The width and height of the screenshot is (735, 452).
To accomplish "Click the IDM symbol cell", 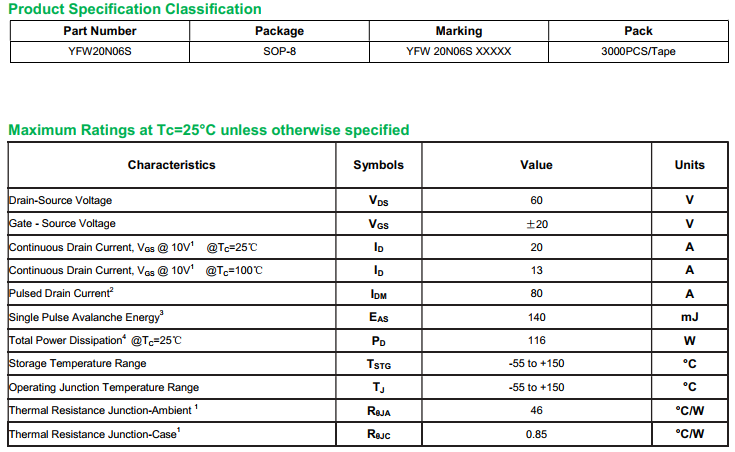I will tap(379, 294).
